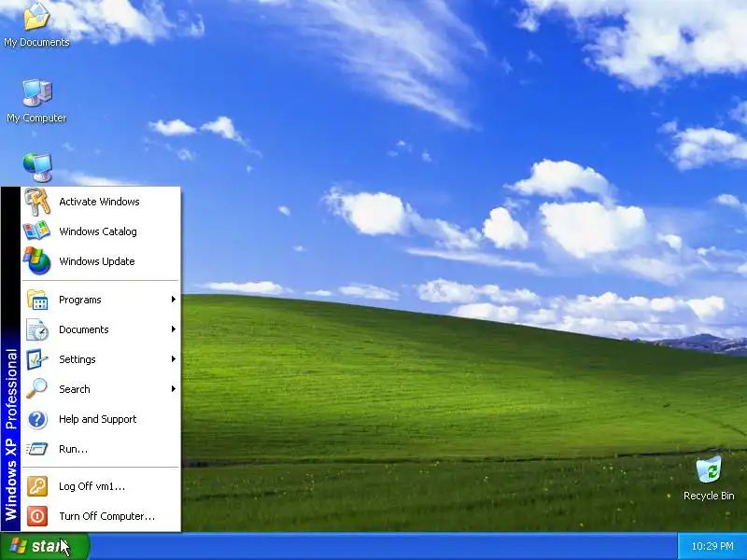Image resolution: width=747 pixels, height=560 pixels.
Task: Click the Help and Support question mark icon
Action: [x=37, y=419]
